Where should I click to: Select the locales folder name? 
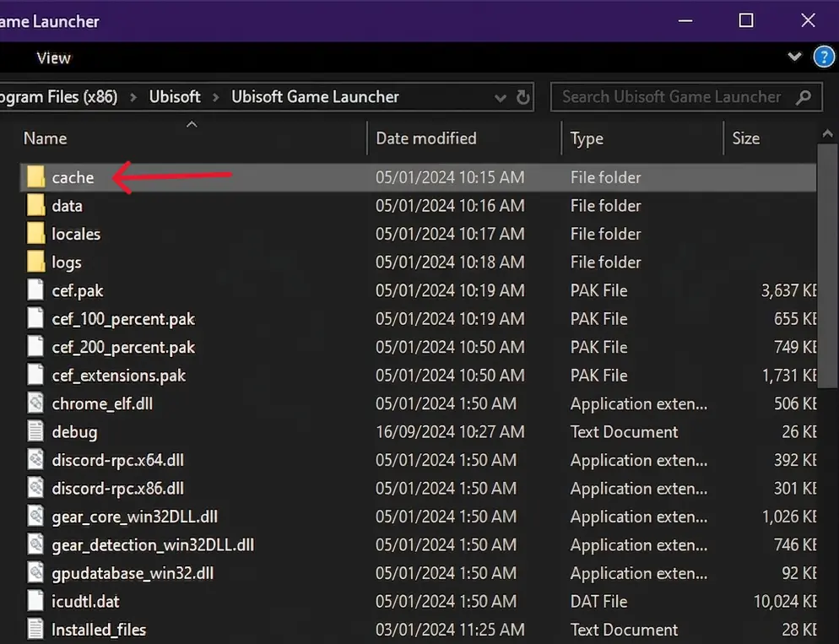pos(76,235)
